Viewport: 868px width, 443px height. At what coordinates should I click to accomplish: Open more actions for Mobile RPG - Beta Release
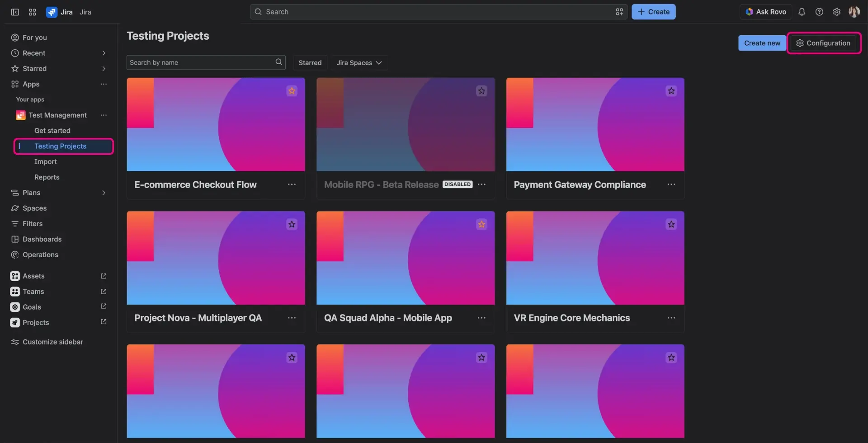pyautogui.click(x=482, y=184)
